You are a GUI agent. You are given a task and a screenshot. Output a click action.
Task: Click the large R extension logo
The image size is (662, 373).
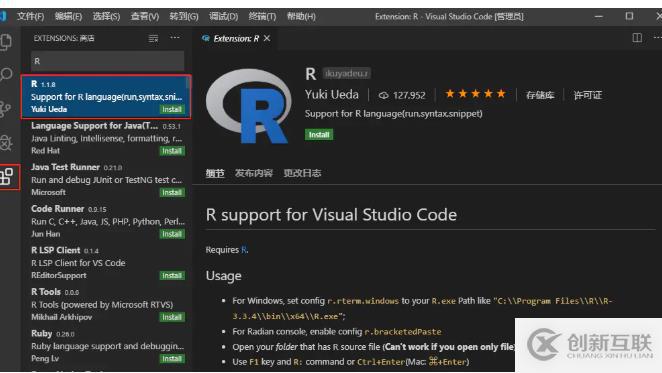(249, 106)
